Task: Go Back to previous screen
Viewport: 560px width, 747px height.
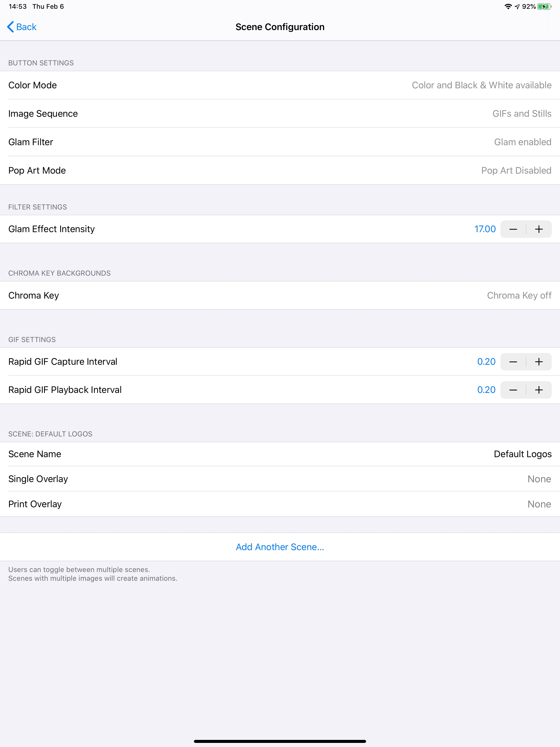Action: click(22, 27)
